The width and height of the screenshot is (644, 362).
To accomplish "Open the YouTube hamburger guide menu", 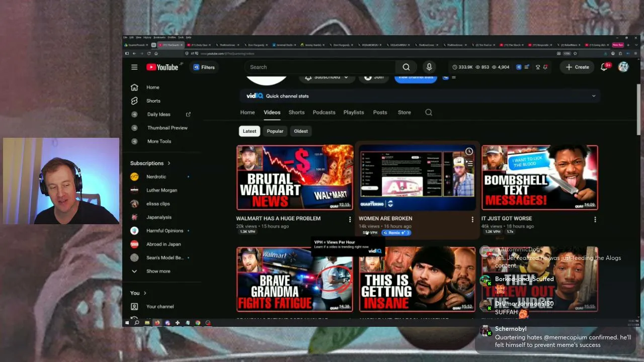I will (134, 67).
